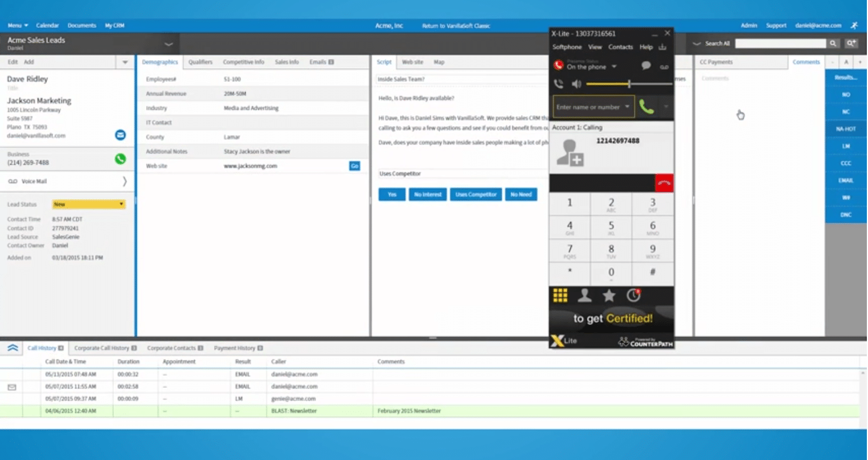Click the No Interest script button

[428, 195]
